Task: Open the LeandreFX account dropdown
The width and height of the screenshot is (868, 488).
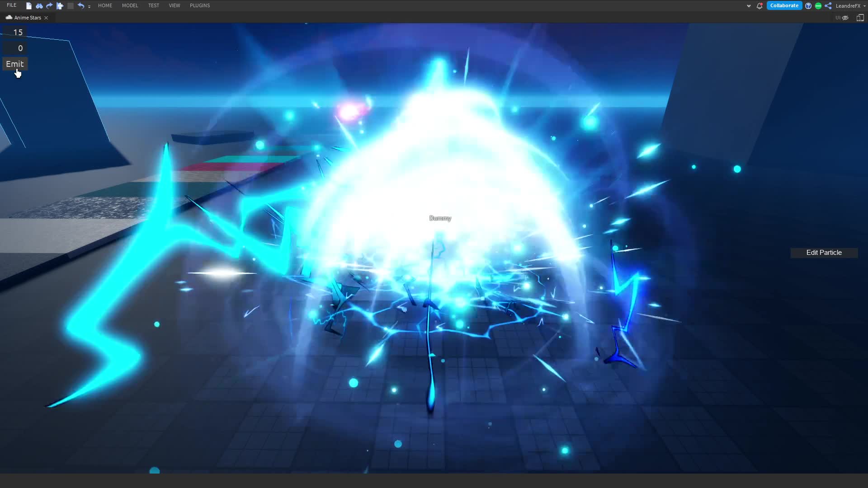Action: click(850, 6)
